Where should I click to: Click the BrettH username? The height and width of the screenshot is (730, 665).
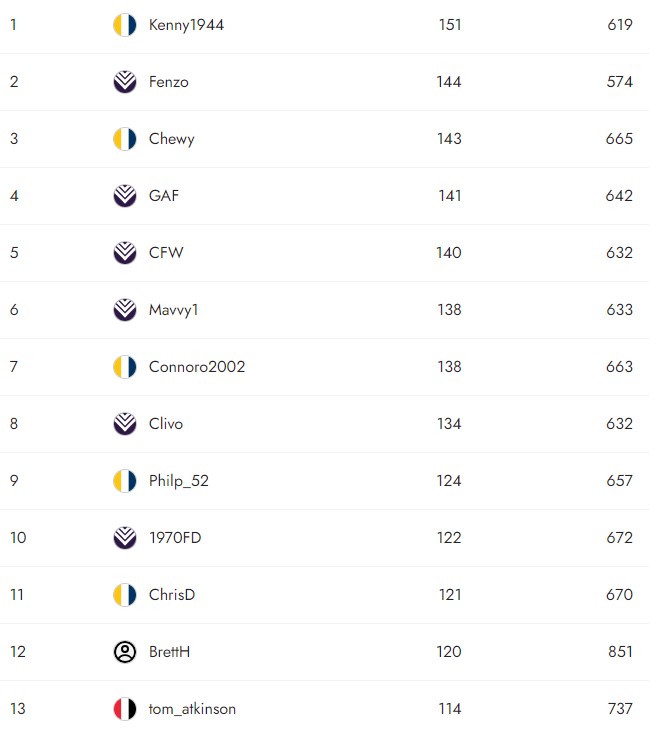pyautogui.click(x=169, y=652)
